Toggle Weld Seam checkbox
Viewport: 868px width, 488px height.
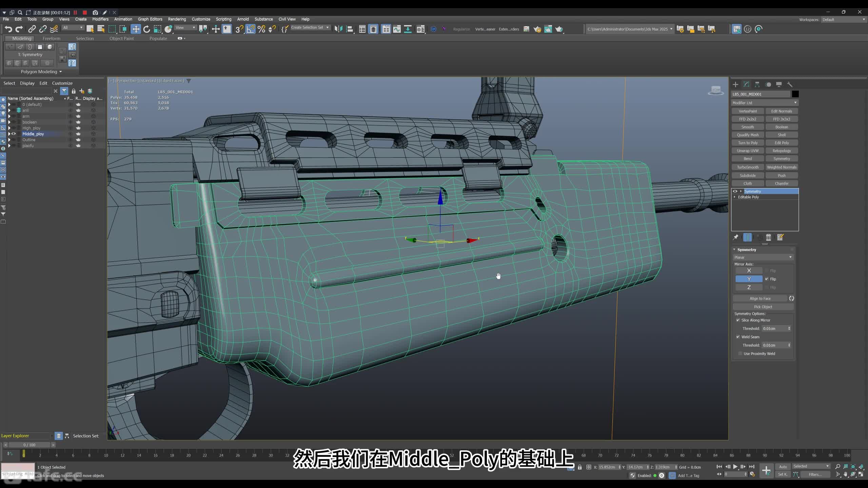point(738,337)
